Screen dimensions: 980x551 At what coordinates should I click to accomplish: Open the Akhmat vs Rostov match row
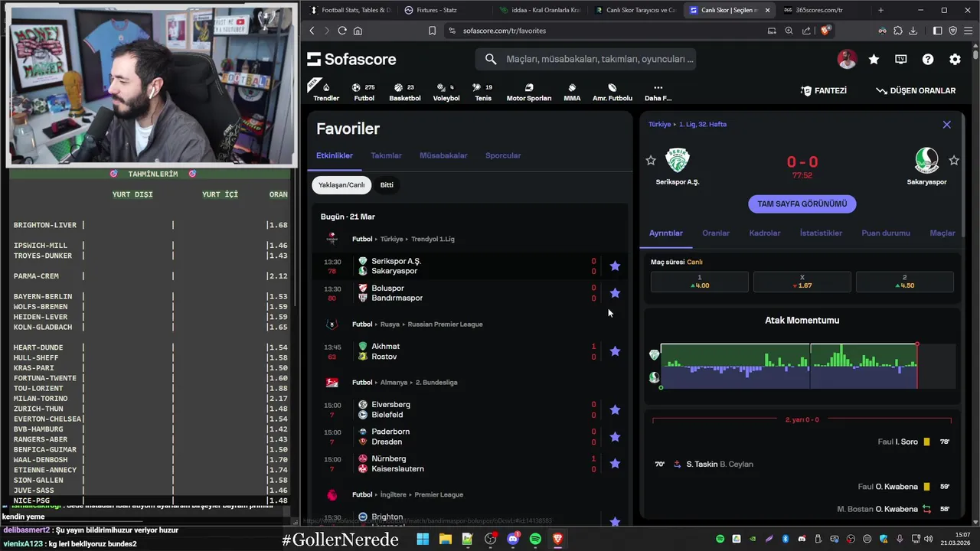tap(469, 351)
